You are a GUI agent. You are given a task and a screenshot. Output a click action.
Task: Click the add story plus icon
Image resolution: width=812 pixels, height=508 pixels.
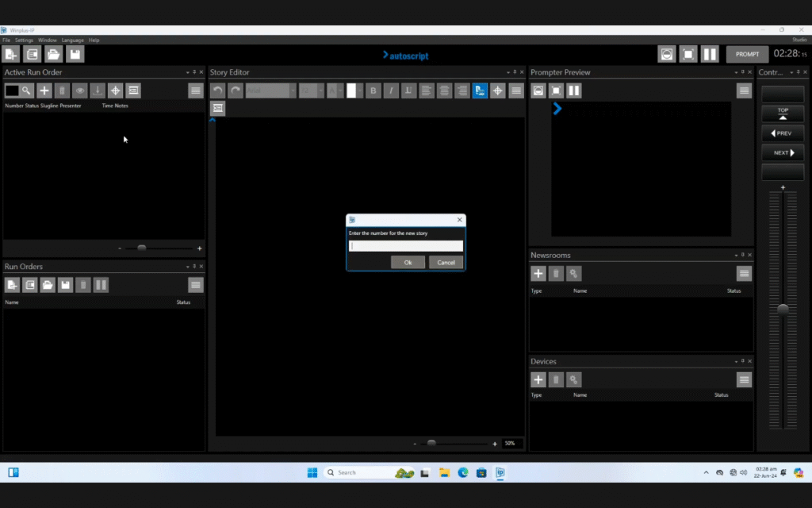point(45,90)
